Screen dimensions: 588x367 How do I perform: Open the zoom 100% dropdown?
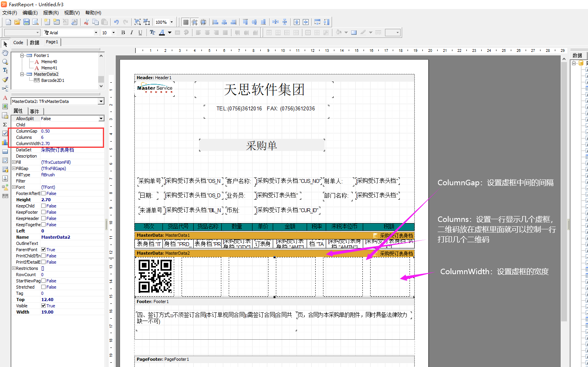coord(171,22)
